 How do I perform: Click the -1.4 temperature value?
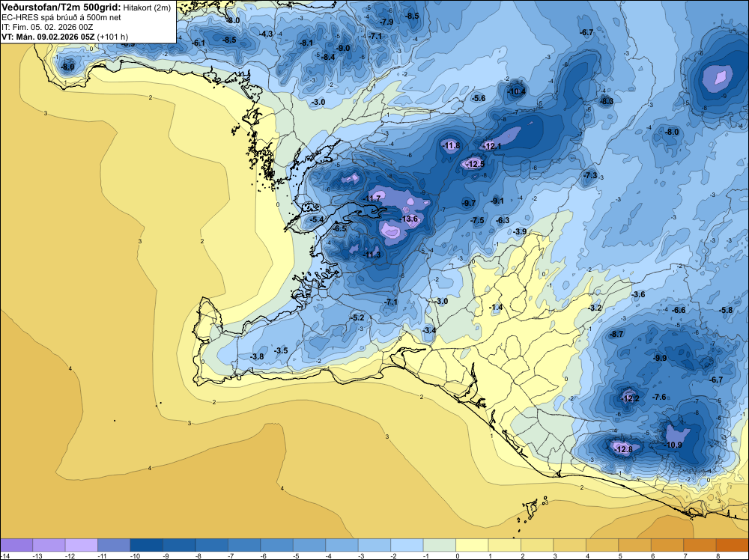point(497,308)
